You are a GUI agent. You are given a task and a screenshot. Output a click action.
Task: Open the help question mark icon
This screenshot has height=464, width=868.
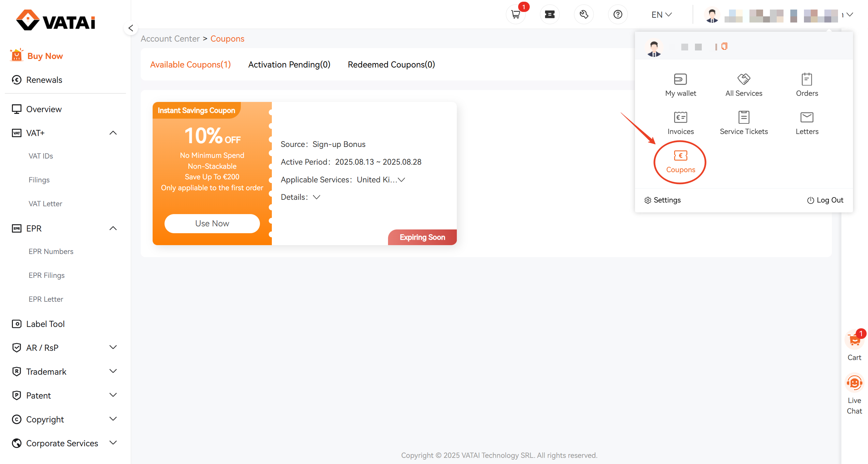click(x=618, y=15)
